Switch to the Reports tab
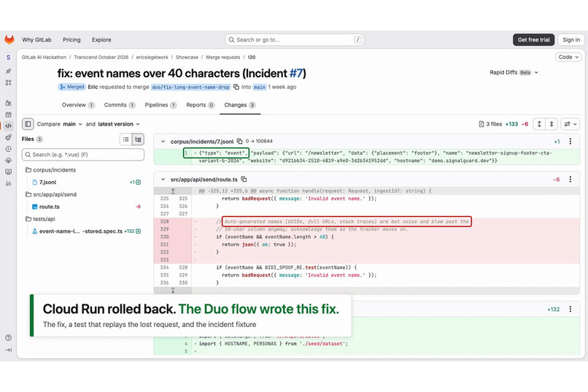 [200, 105]
